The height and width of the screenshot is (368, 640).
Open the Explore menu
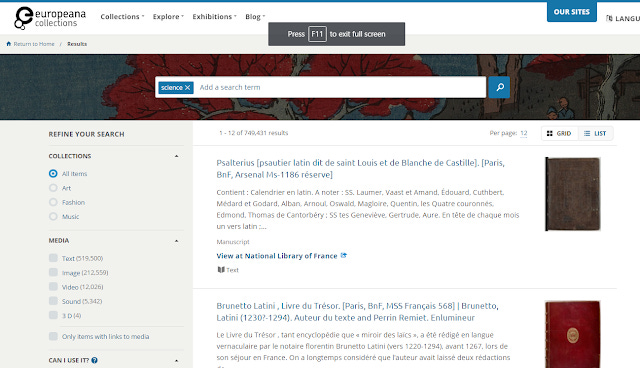click(168, 17)
